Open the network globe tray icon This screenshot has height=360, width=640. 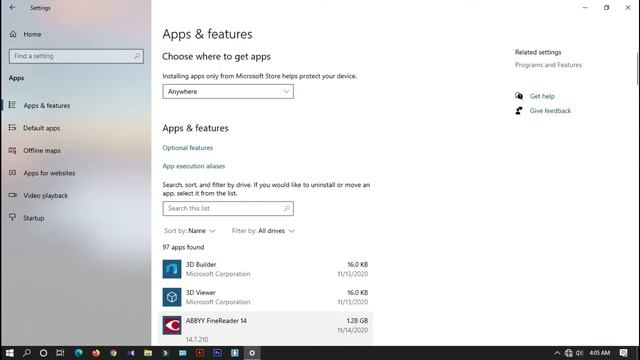[x=569, y=353]
